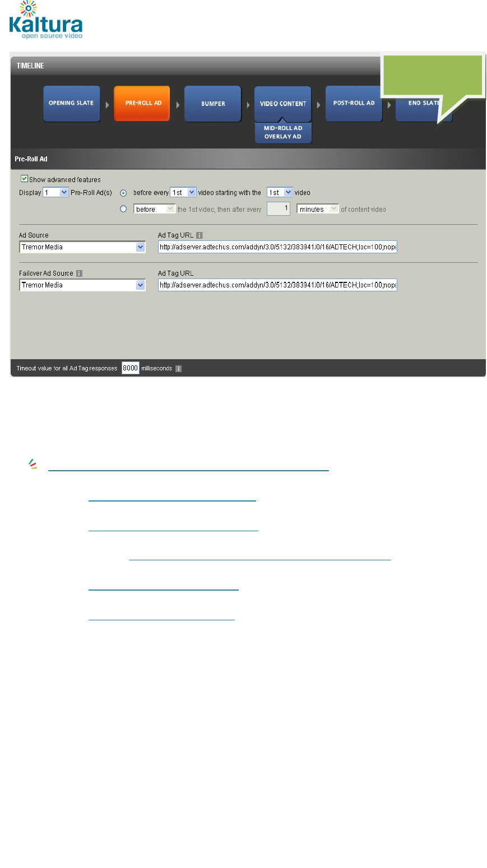Click the timeout milliseconds info icon

point(178,369)
